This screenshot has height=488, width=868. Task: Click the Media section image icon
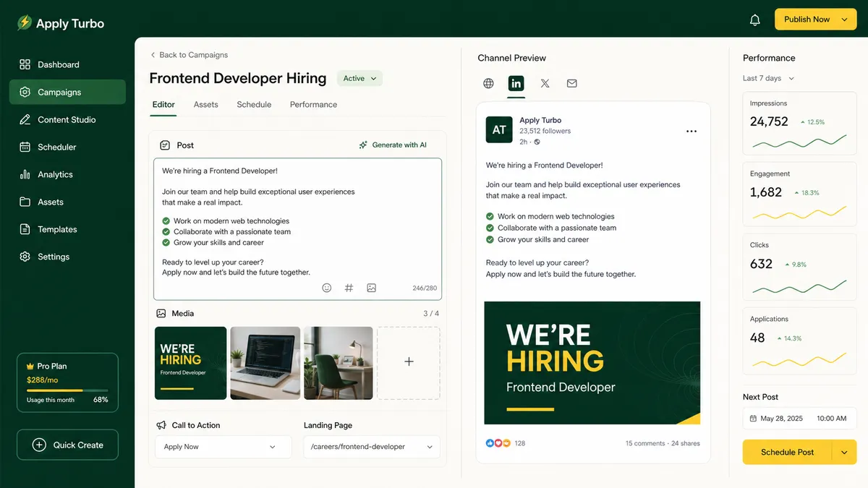point(161,314)
